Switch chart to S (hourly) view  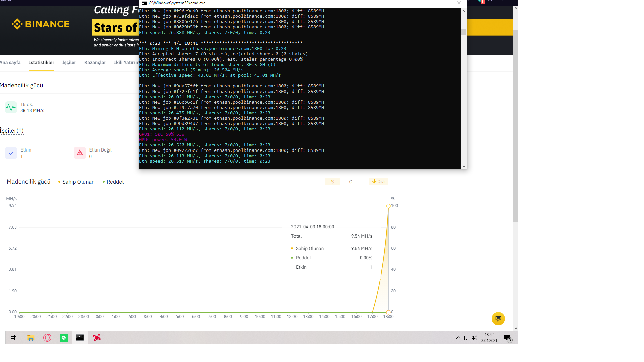pos(332,182)
